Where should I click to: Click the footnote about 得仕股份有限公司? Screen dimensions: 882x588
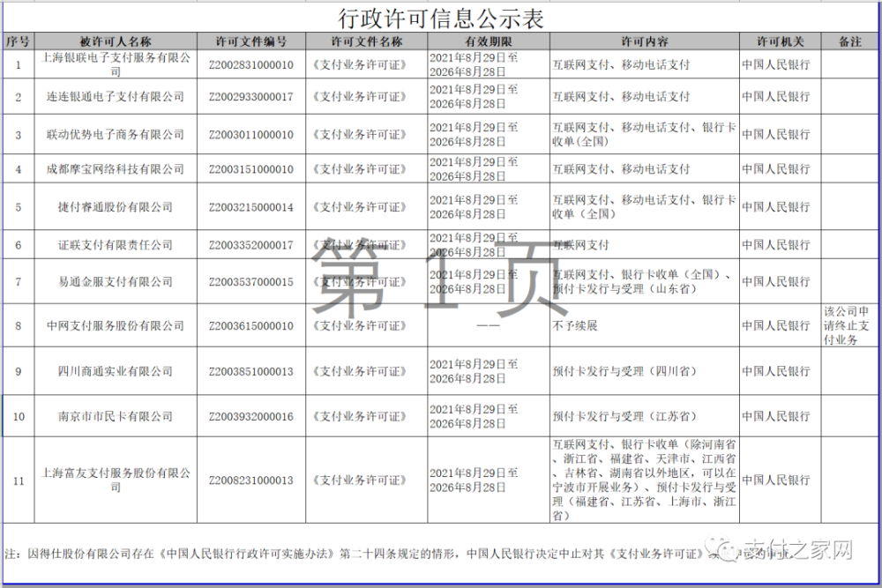[400, 554]
